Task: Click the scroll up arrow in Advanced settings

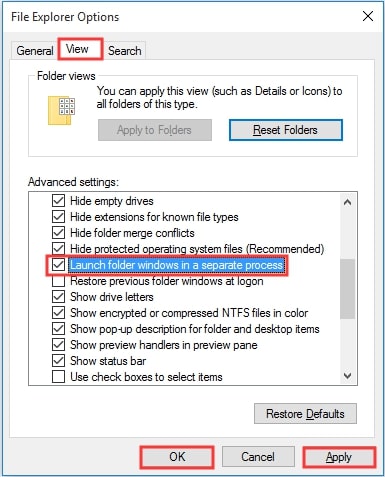Action: coord(347,202)
